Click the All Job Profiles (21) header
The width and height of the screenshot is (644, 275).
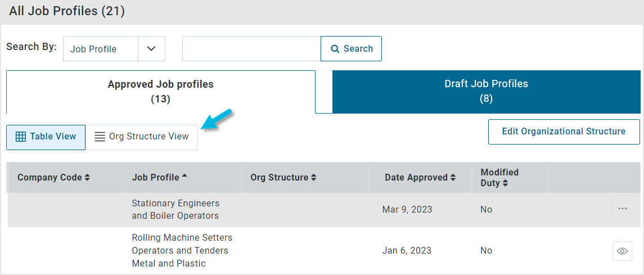(x=67, y=11)
